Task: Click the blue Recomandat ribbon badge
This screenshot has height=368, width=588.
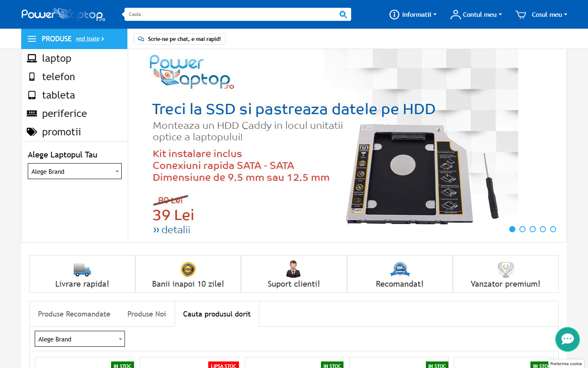Action: pos(400,269)
